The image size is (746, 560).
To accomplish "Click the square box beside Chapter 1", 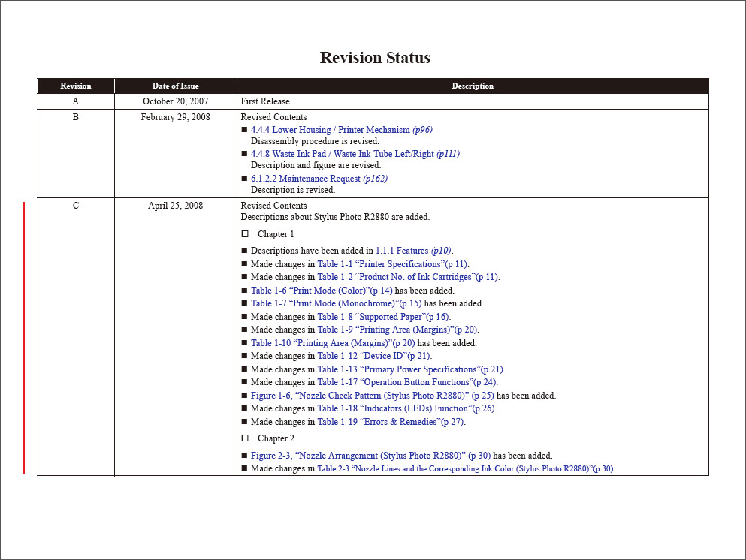I will point(245,234).
